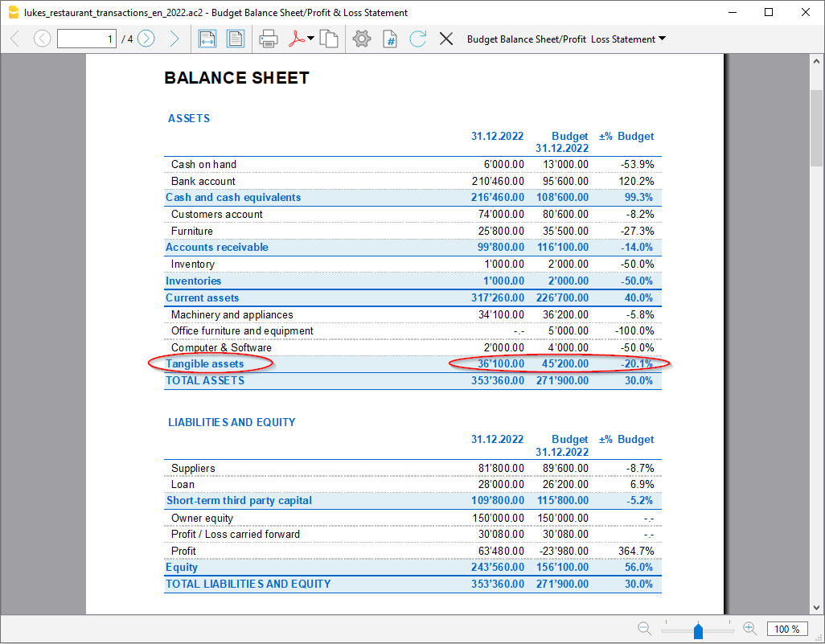
Task: Print the balance sheet report
Action: [269, 39]
